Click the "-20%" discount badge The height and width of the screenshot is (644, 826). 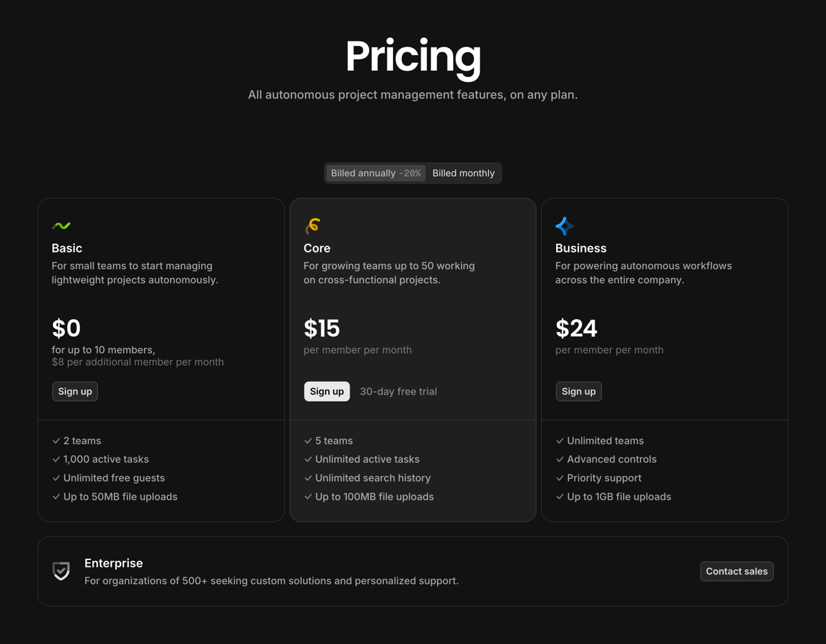tap(412, 173)
